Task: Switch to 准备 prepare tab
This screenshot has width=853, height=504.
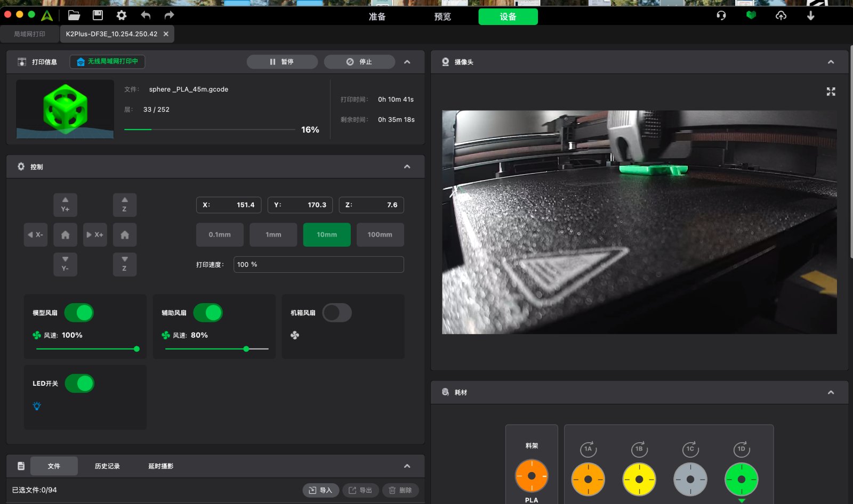Action: point(377,17)
